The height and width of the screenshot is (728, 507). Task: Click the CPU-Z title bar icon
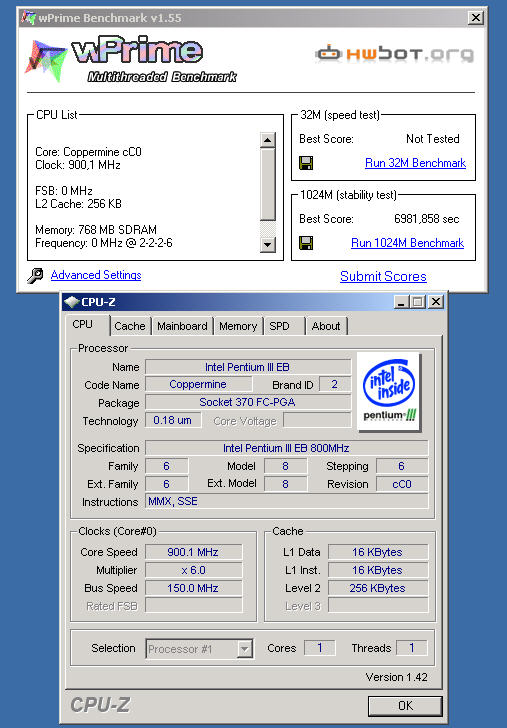pos(72,302)
